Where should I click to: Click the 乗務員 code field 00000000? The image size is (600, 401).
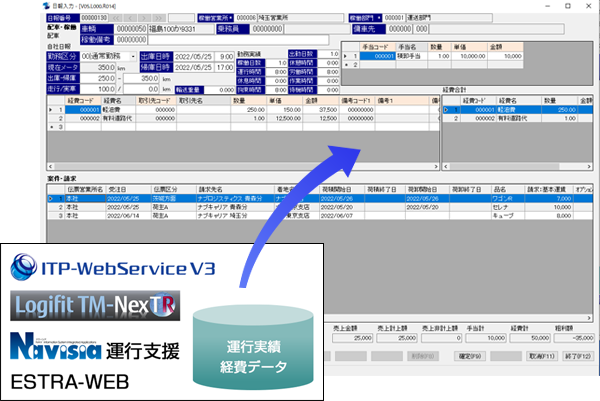[267, 29]
